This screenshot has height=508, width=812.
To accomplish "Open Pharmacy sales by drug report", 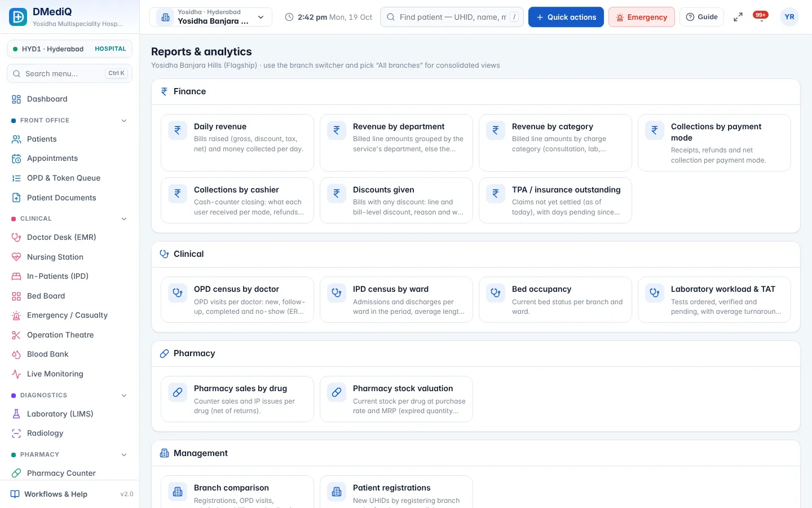I will [237, 399].
